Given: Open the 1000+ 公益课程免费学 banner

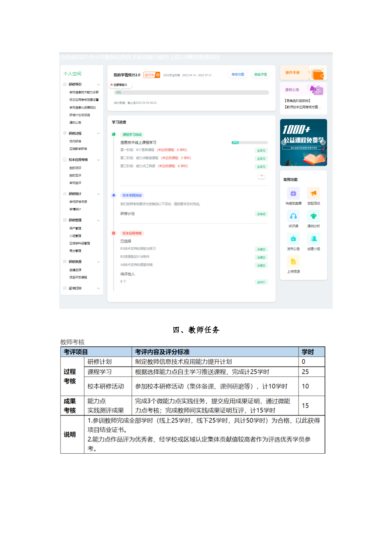Looking at the screenshot, I should point(303,142).
